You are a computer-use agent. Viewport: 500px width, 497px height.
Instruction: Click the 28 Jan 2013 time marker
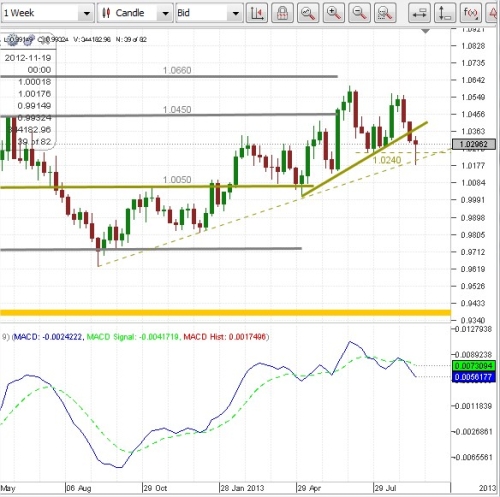point(242,488)
